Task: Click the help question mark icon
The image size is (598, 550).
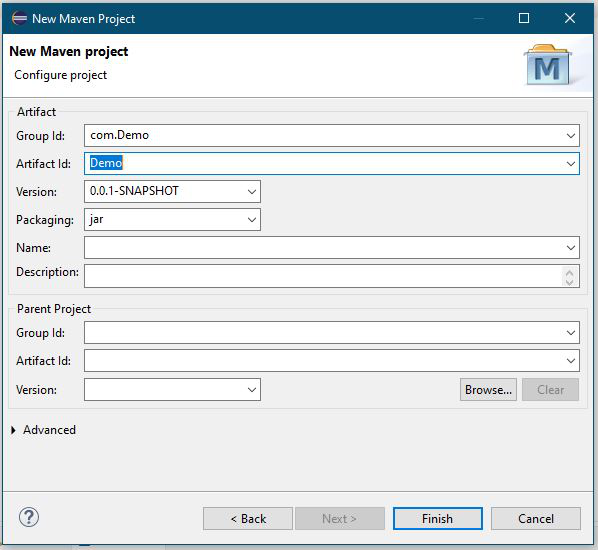Action: 29,518
